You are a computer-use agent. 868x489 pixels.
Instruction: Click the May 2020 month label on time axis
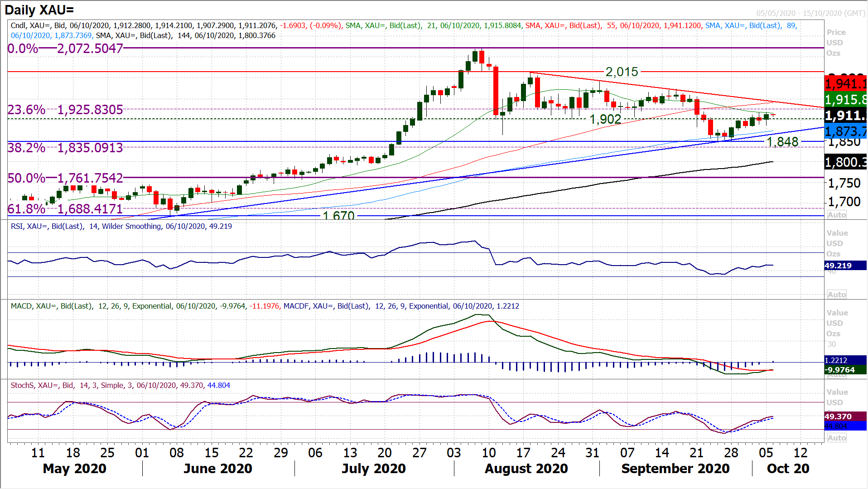click(x=75, y=469)
